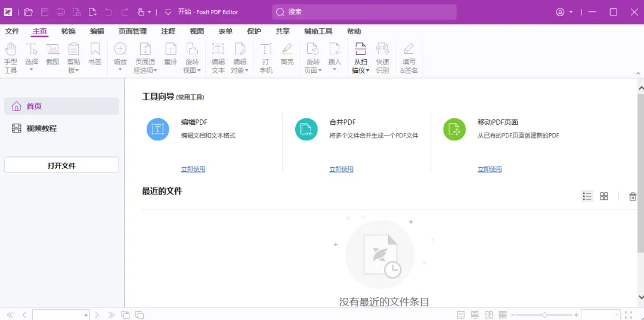This screenshot has height=320, width=644.
Task: Select the 手型工具 hand tool
Action: (x=10, y=58)
